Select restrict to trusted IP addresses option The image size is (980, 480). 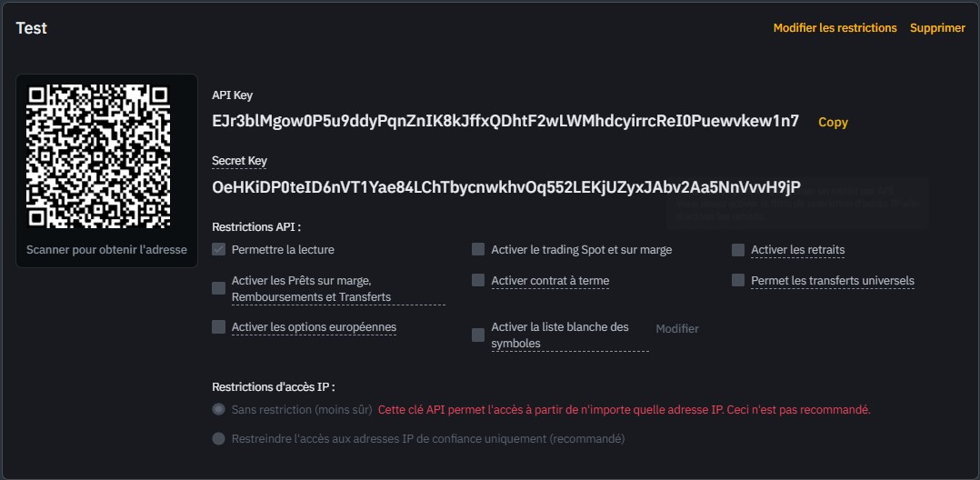pos(218,439)
